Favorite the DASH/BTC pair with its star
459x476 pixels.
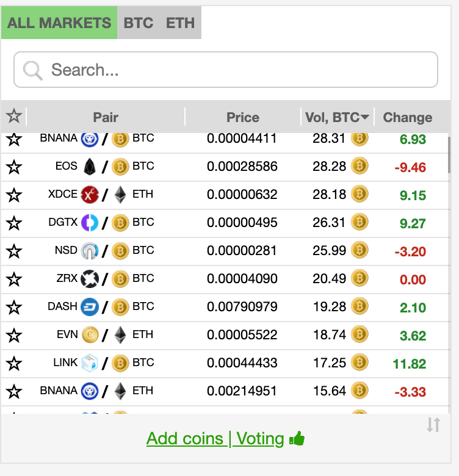coord(14,307)
